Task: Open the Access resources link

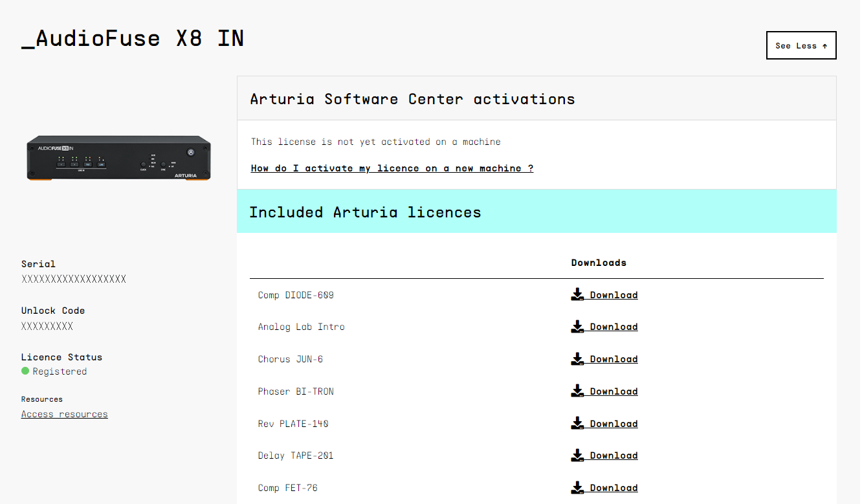Action: (x=65, y=414)
